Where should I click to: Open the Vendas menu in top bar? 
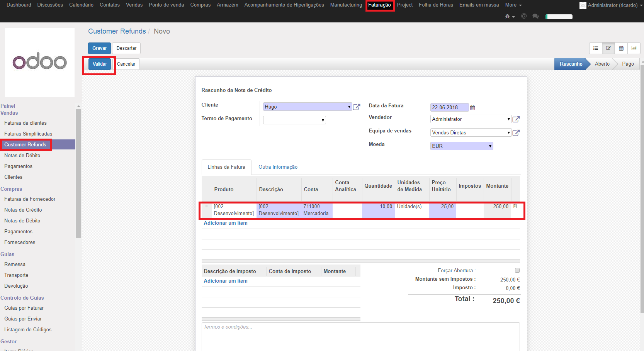pos(134,5)
